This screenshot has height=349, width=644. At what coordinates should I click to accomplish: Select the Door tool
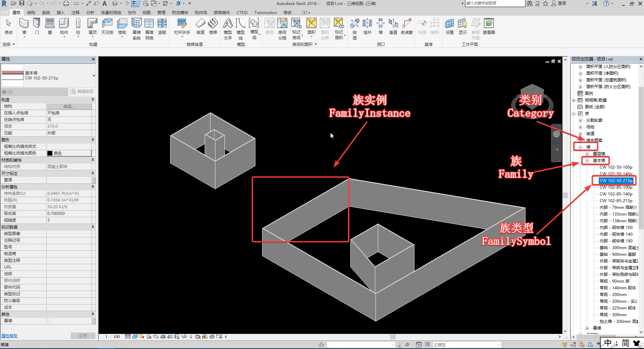[37, 27]
